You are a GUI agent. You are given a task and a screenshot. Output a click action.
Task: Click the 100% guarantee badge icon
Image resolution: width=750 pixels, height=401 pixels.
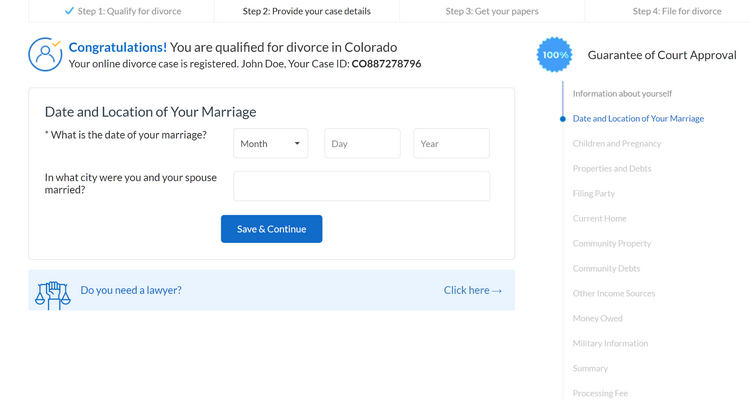point(554,55)
